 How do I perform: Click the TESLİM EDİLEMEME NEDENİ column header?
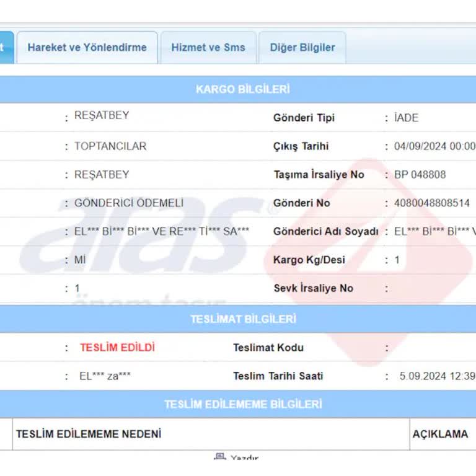pyautogui.click(x=89, y=434)
